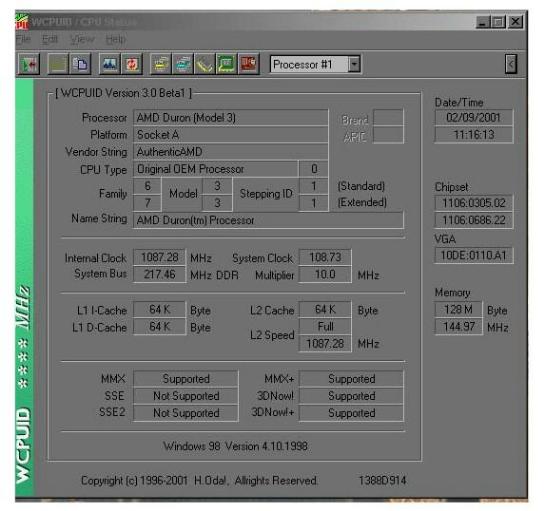This screenshot has width=544, height=511.
Task: Click the time value 11:16:13
Action: (474, 134)
